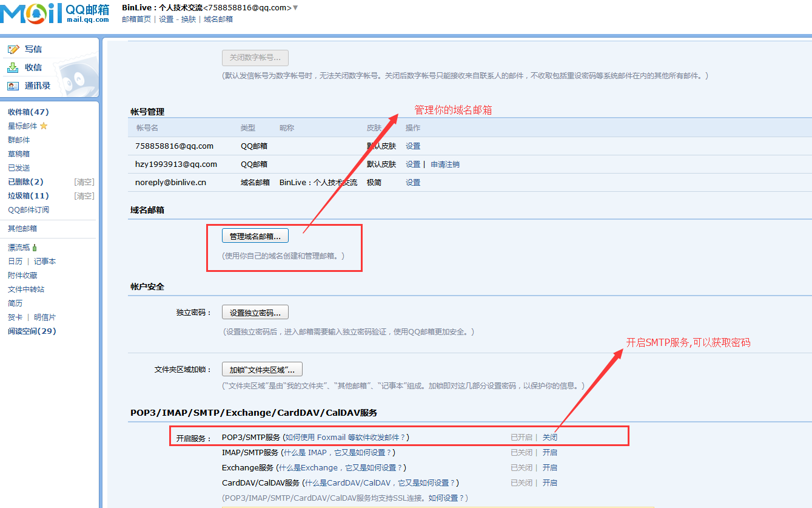Click 清空 beside 已删除
Image resolution: width=812 pixels, height=508 pixels.
click(84, 182)
